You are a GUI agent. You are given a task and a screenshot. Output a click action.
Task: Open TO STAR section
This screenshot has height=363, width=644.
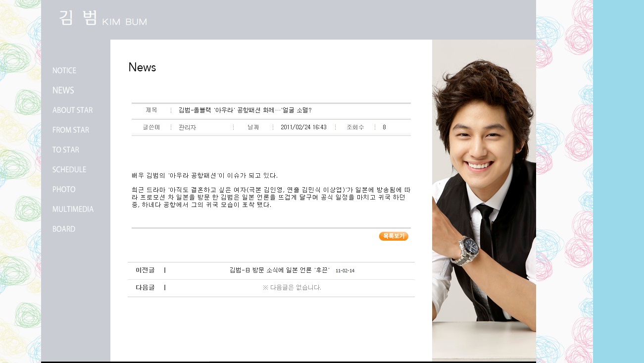[66, 150]
